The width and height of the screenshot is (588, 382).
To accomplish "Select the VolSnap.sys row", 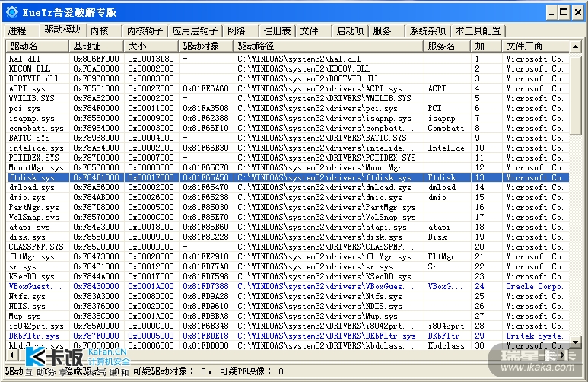I will (288, 217).
